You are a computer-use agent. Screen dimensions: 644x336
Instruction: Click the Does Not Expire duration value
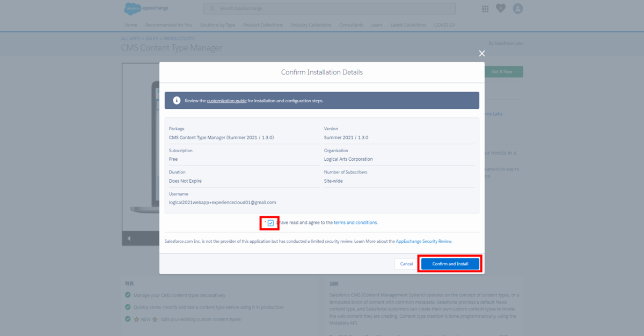click(185, 181)
